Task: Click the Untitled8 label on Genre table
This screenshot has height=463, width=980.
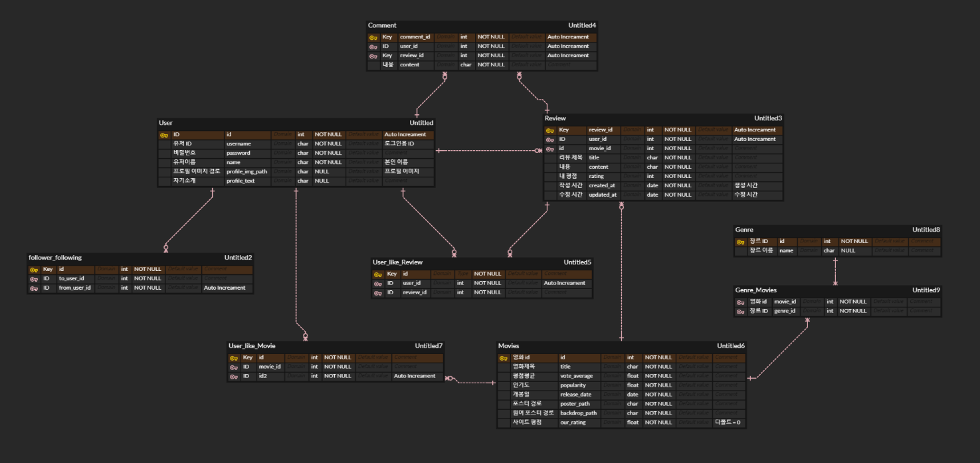Action: tap(926, 230)
